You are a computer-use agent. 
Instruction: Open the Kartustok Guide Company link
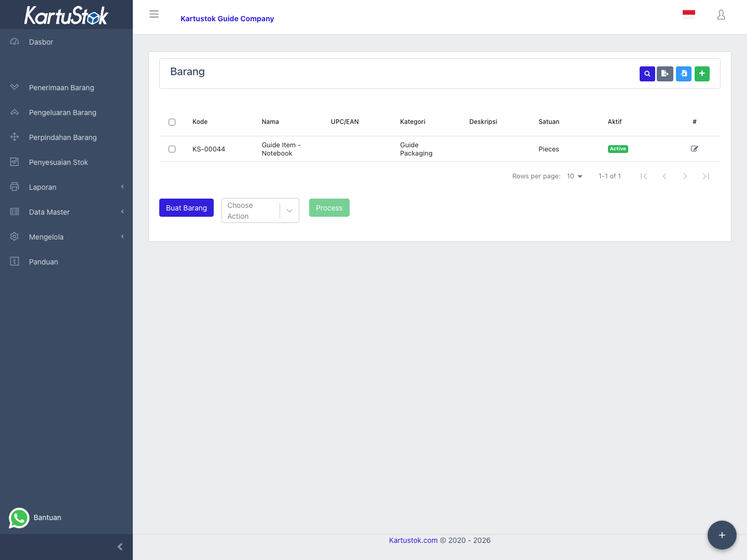point(227,19)
